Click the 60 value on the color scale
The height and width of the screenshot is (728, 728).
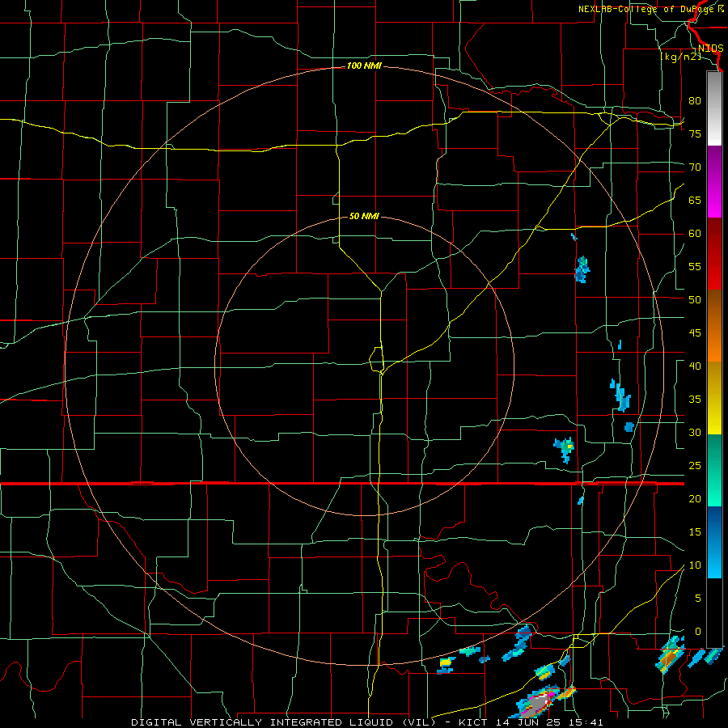coord(695,234)
